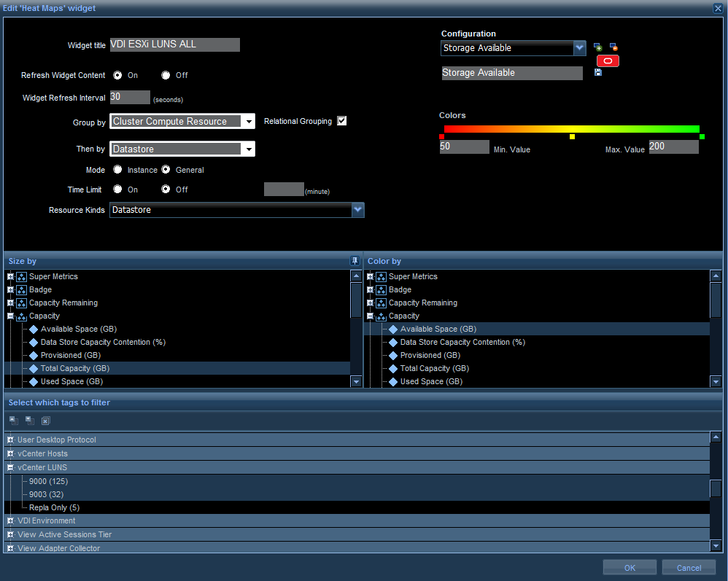Click the deselect all tags icon

pyautogui.click(x=45, y=421)
